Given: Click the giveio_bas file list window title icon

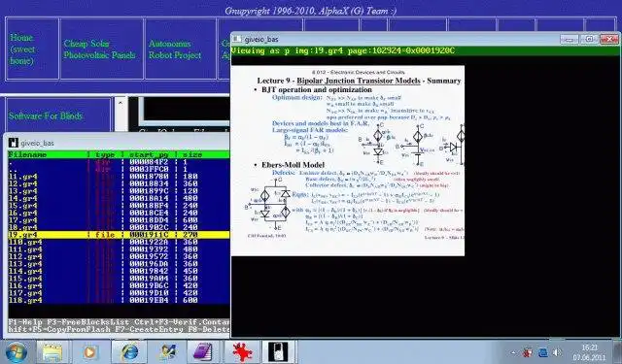Looking at the screenshot, I should pyautogui.click(x=14, y=143).
